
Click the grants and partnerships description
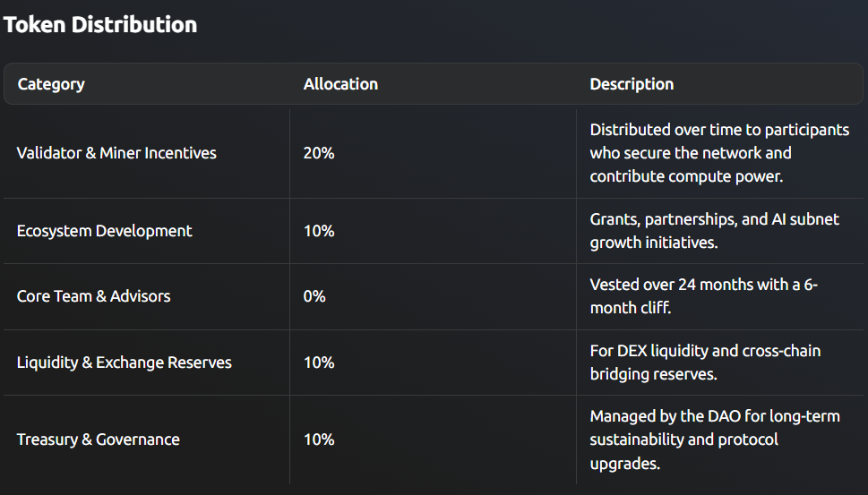click(714, 231)
